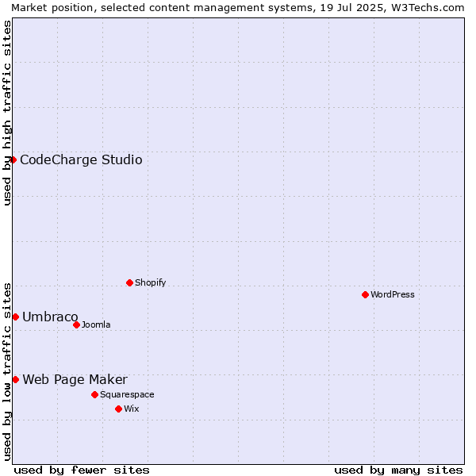Click the Web Page Maker label
The height and width of the screenshot is (476, 476).
click(75, 380)
